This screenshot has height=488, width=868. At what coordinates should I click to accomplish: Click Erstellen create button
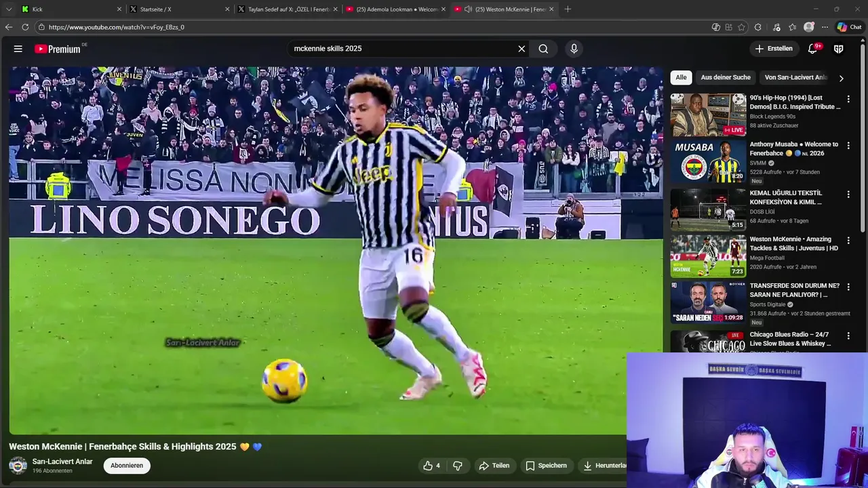pyautogui.click(x=774, y=49)
